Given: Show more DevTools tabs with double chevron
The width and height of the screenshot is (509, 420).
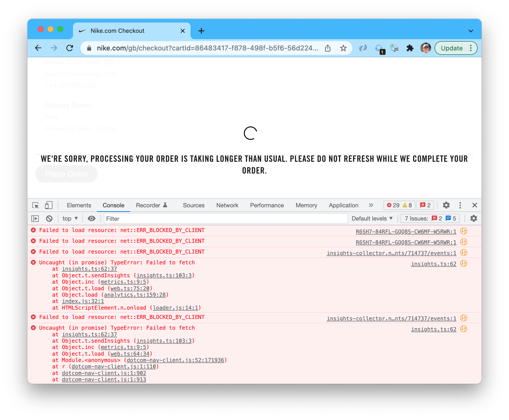Looking at the screenshot, I should point(371,205).
